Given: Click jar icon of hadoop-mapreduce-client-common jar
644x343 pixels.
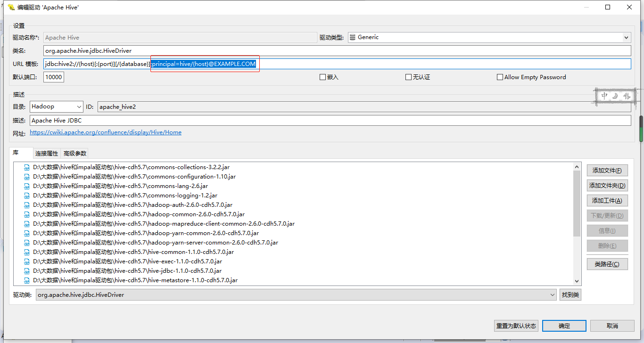Looking at the screenshot, I should (x=27, y=224).
